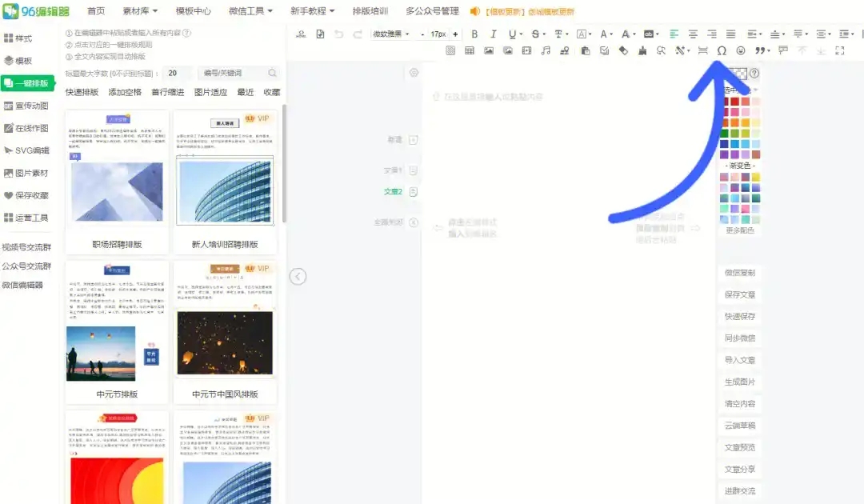Click the find and replace icon
Screen dimensions: 864x504
[662, 50]
